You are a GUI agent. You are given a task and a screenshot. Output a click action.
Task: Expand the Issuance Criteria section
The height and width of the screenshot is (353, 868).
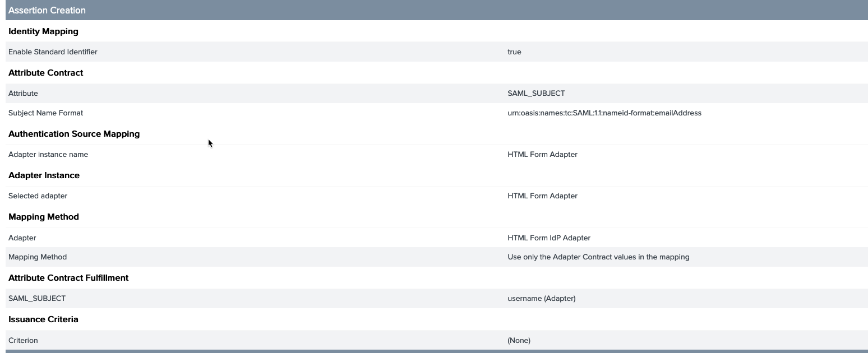click(43, 319)
